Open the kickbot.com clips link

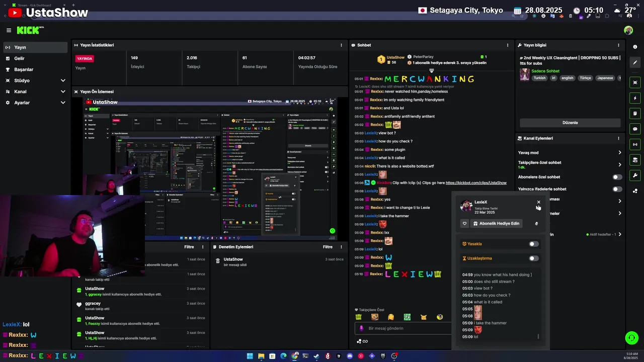[476, 183]
